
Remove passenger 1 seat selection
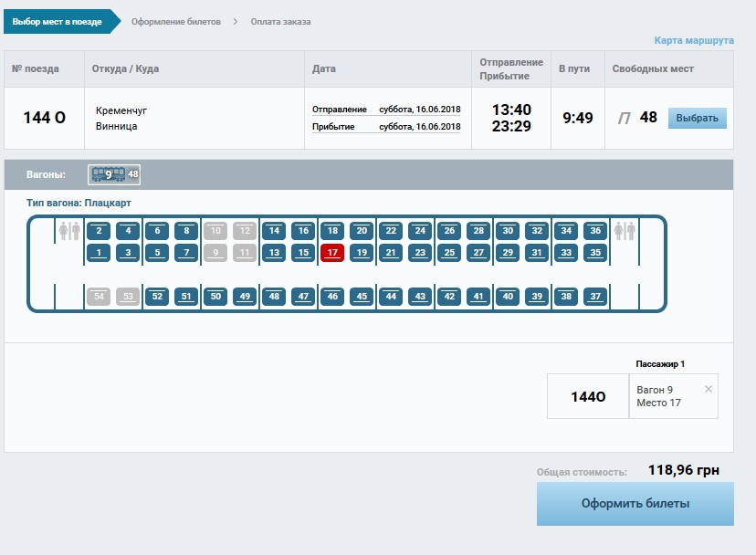click(x=709, y=389)
